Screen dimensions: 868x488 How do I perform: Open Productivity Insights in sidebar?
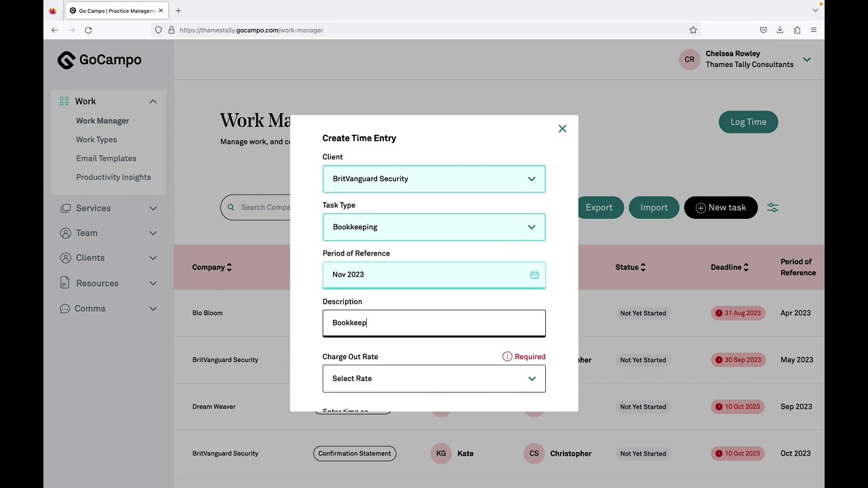pyautogui.click(x=113, y=178)
